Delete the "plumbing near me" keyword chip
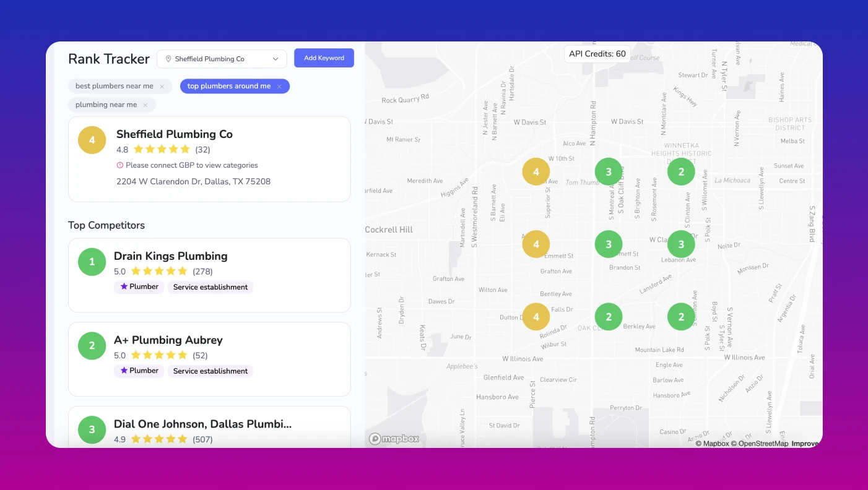868x490 pixels. point(145,105)
